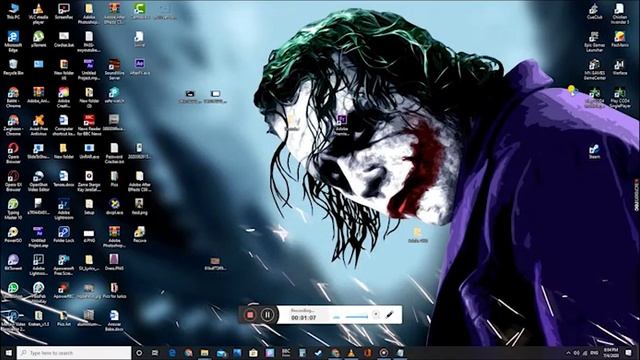Launch Typing Master 10 shortcut
This screenshot has height=360, width=640.
13,209
